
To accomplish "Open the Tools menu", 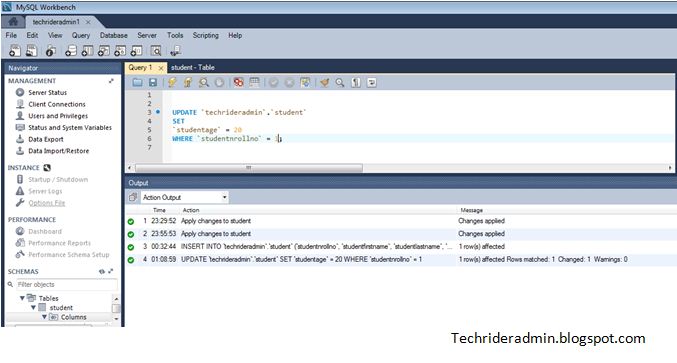I will [175, 35].
